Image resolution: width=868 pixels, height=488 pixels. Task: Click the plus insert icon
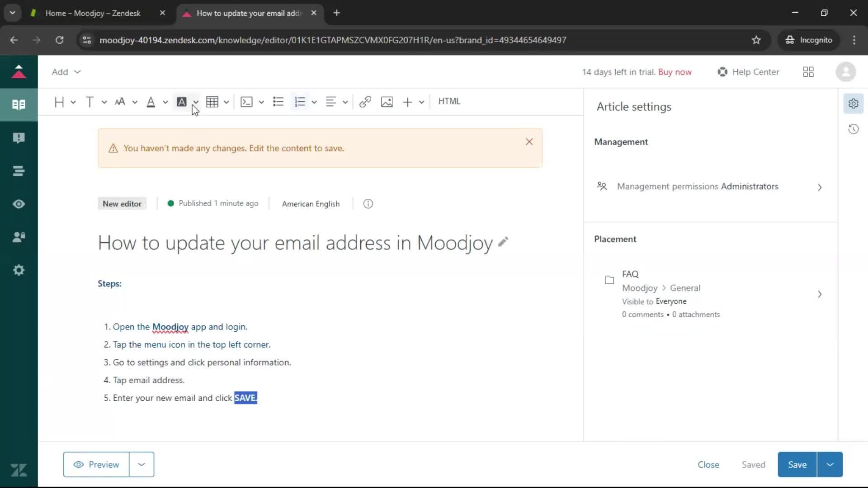coord(407,102)
